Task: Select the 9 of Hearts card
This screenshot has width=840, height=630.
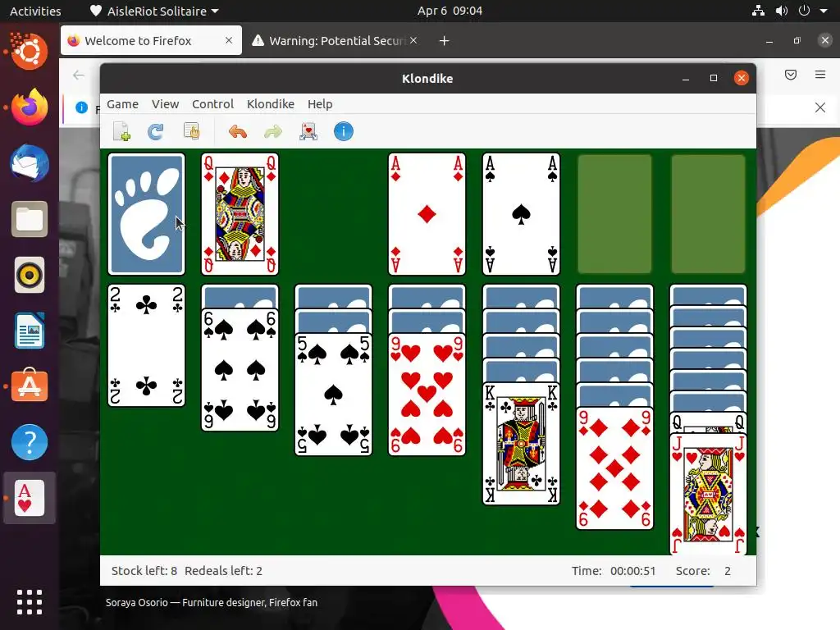Action: 427,395
